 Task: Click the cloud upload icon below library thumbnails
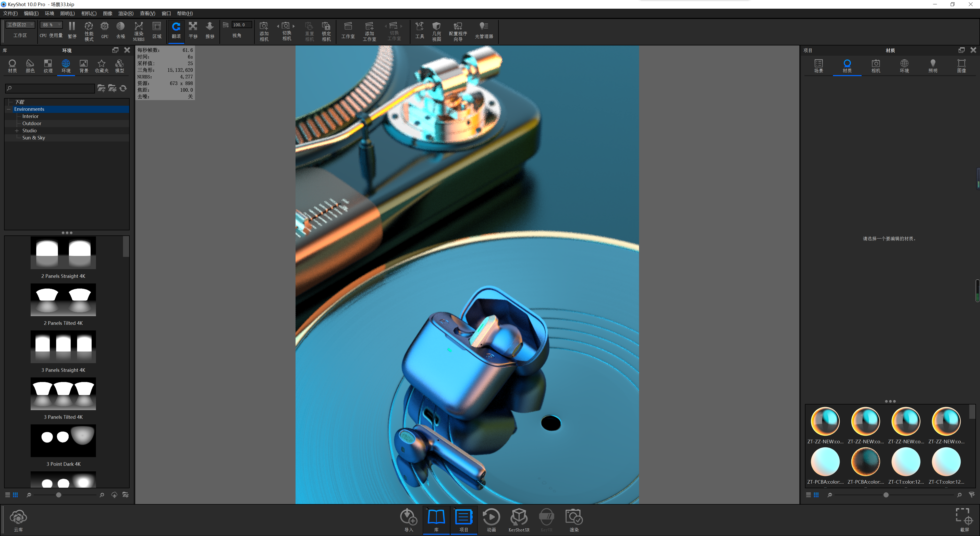[x=114, y=495]
